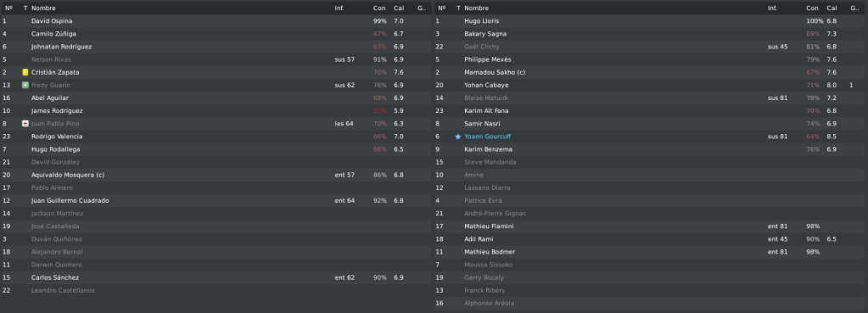Select the Juan Guillermo Cuadrado row
Viewport: 868px width, 313px height.
[x=216, y=201]
